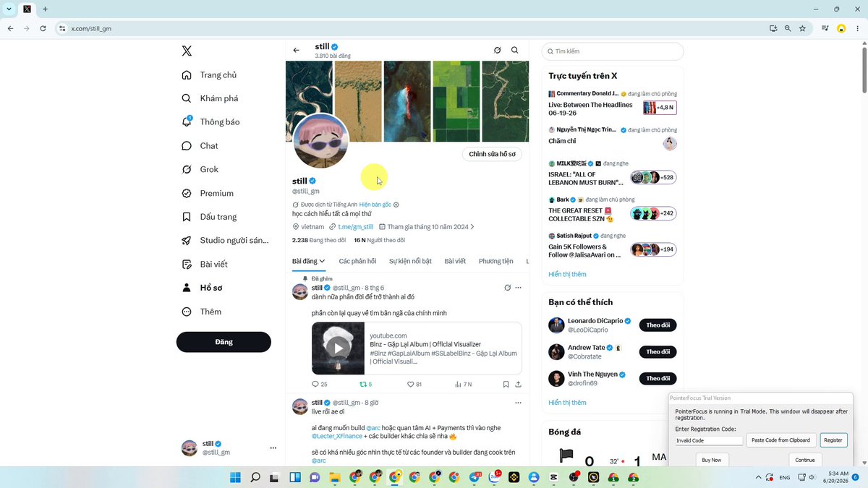Viewport: 868px width, 488px height.
Task: Click the Đăng post button
Action: coord(224,342)
